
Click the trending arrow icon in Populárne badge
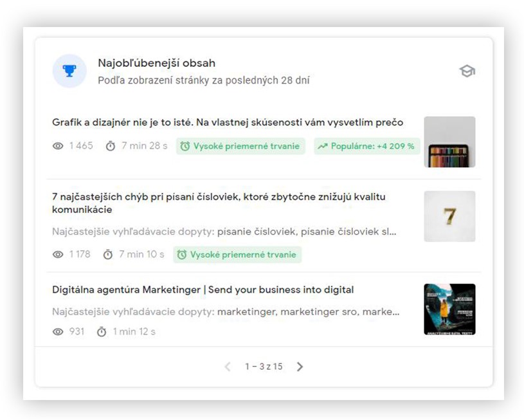point(322,146)
